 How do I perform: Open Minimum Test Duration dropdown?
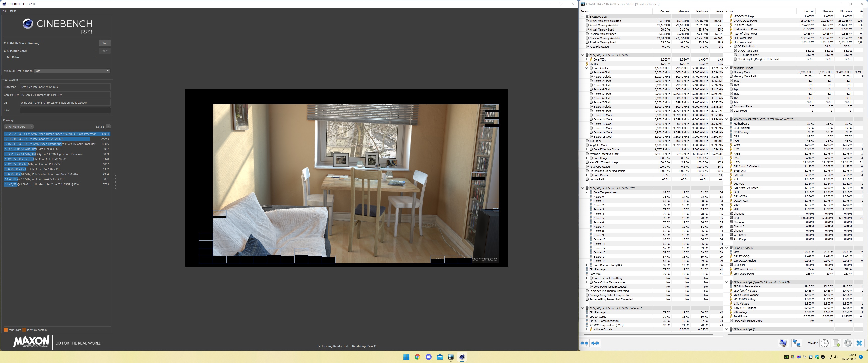72,71
